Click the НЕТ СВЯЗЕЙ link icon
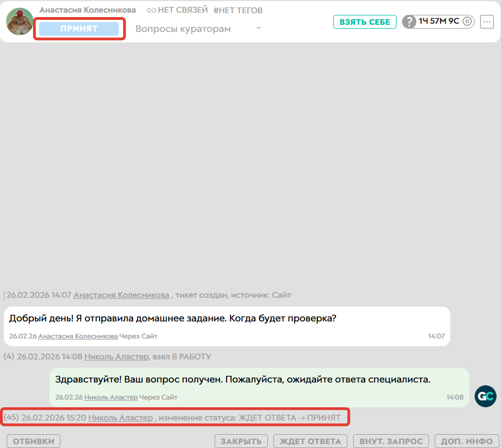Viewport: 501px width, 448px height. [151, 10]
